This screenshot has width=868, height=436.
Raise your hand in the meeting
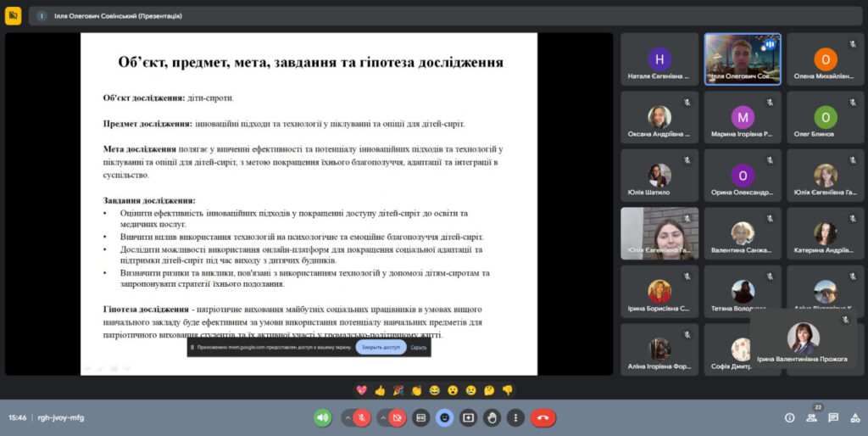click(492, 417)
